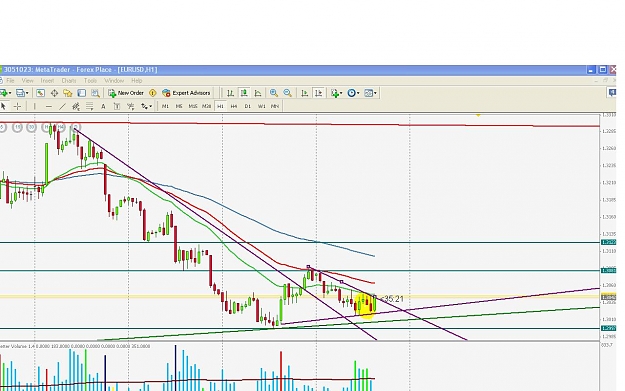Click the chat icon at toolbar right

click(x=612, y=92)
